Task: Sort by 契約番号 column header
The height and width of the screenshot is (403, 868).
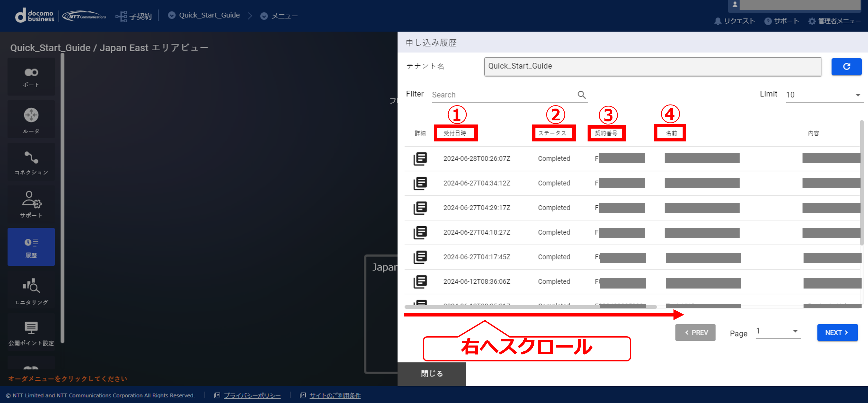Action: [606, 133]
